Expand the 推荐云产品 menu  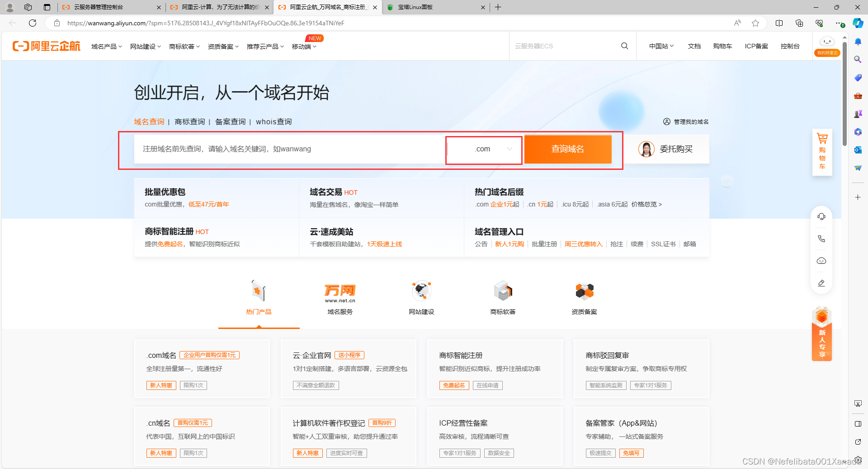tap(265, 46)
